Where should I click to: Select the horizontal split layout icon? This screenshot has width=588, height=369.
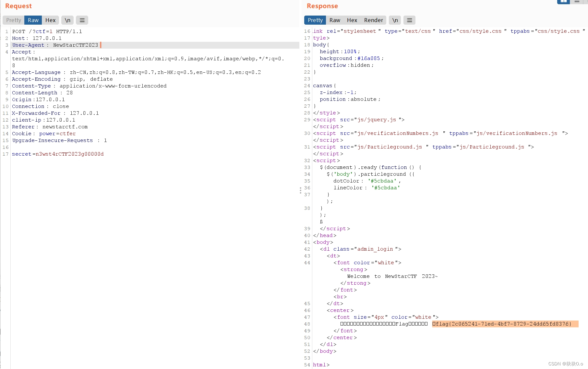tap(577, 2)
